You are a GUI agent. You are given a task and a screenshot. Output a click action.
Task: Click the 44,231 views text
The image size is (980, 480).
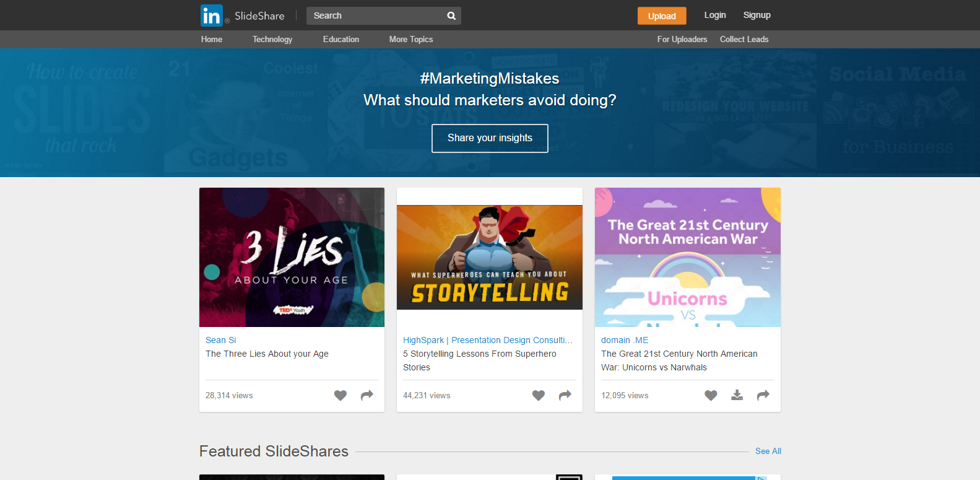[427, 395]
